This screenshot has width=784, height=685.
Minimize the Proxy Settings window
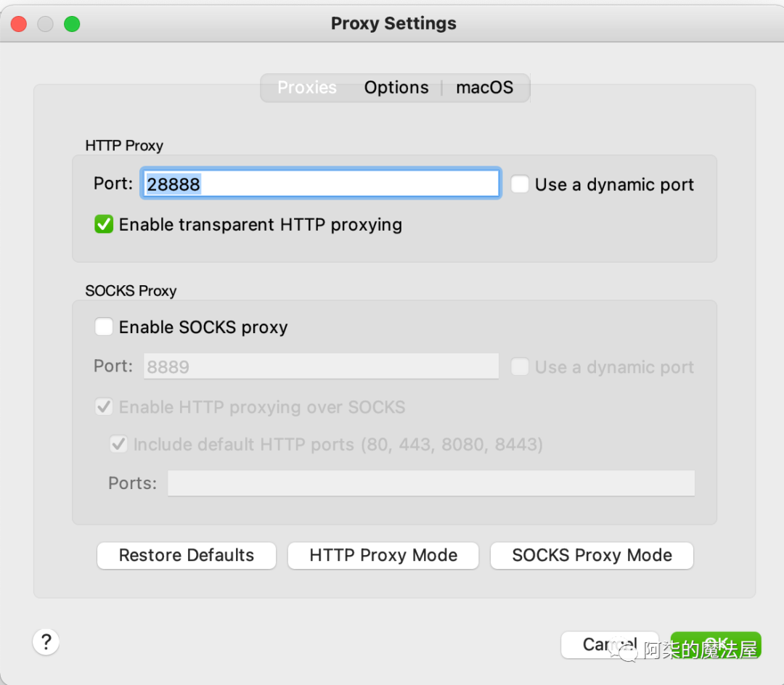click(x=45, y=24)
